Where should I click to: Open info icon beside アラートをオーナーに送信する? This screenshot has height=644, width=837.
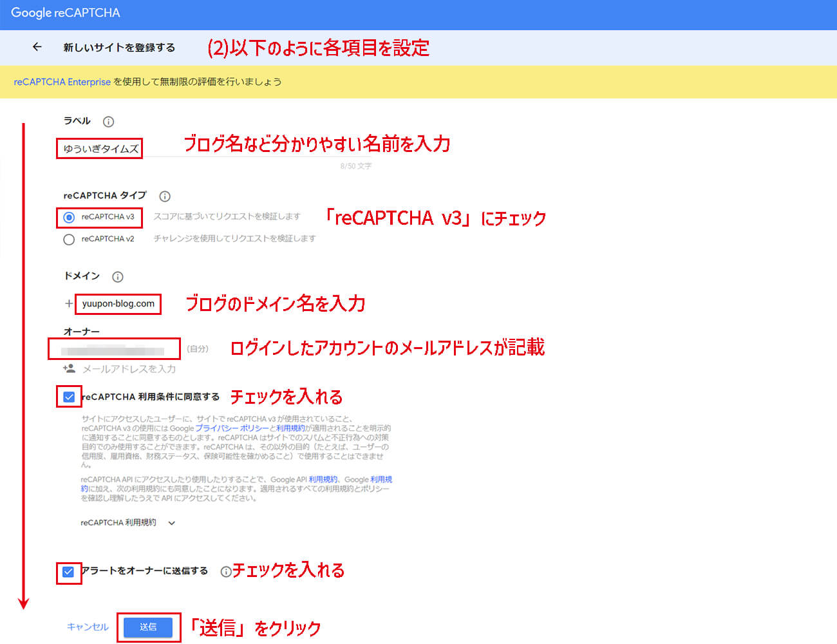225,571
